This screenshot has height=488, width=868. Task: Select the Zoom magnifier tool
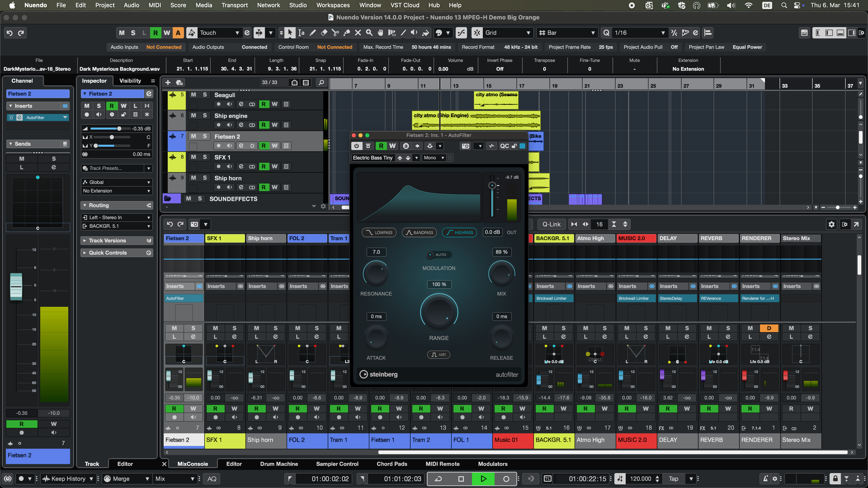point(369,33)
